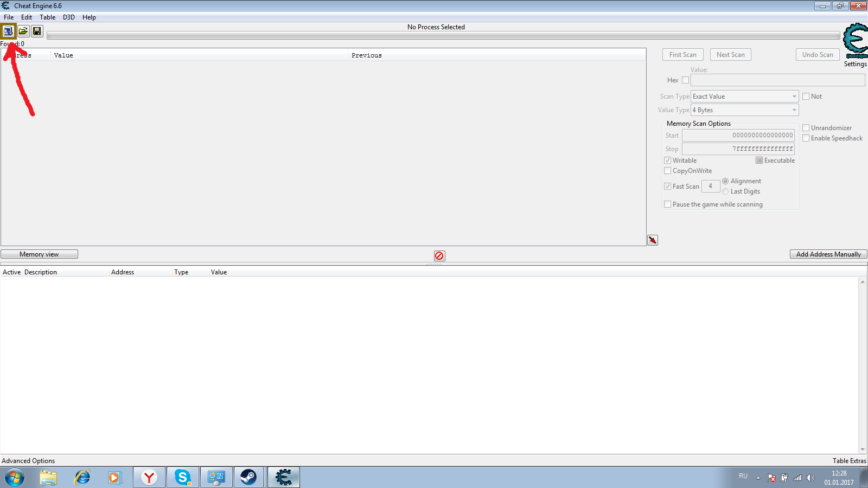Click the Active column header
This screenshot has width=868, height=488.
(12, 272)
